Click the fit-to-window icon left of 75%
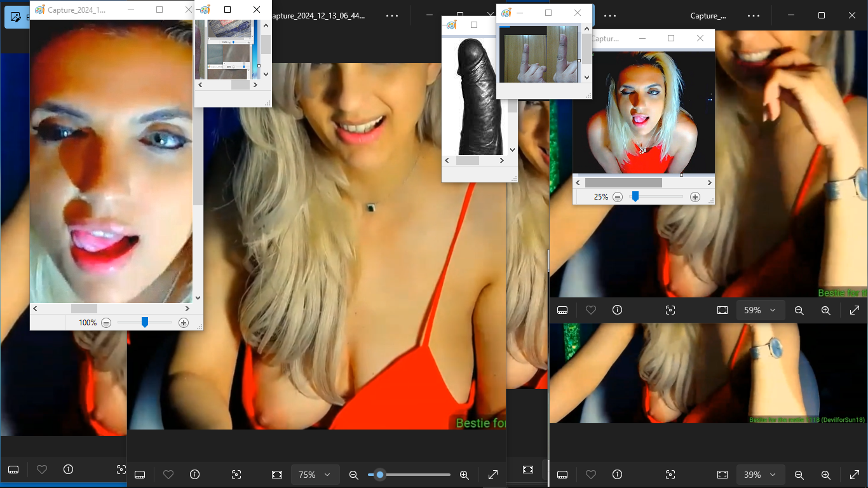The height and width of the screenshot is (488, 868). tap(276, 475)
